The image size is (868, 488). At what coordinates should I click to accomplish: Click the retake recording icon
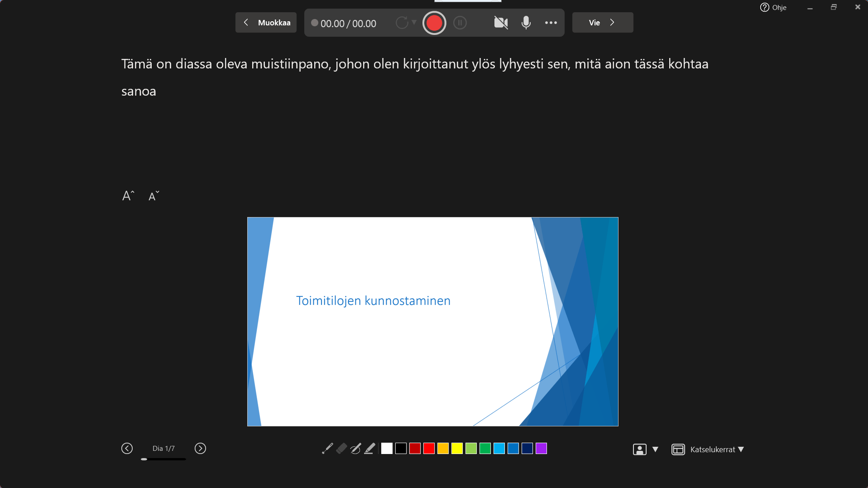402,23
